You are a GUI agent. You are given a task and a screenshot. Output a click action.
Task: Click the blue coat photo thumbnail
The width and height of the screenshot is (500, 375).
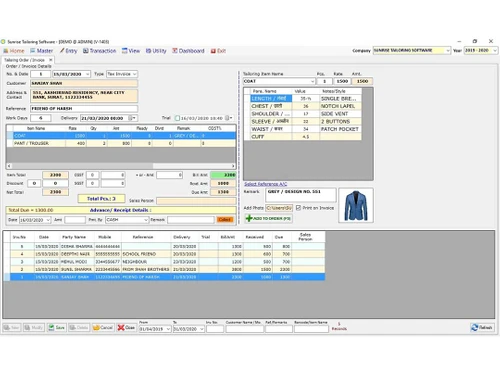tap(356, 205)
